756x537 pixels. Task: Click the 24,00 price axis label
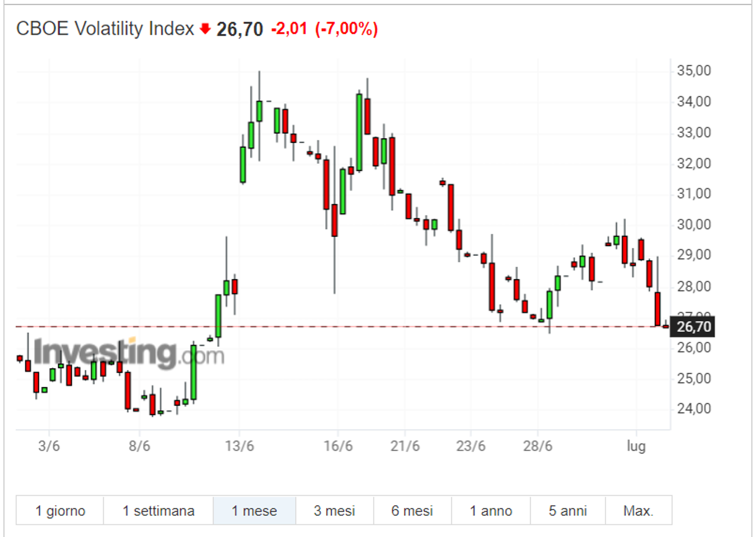click(x=694, y=408)
